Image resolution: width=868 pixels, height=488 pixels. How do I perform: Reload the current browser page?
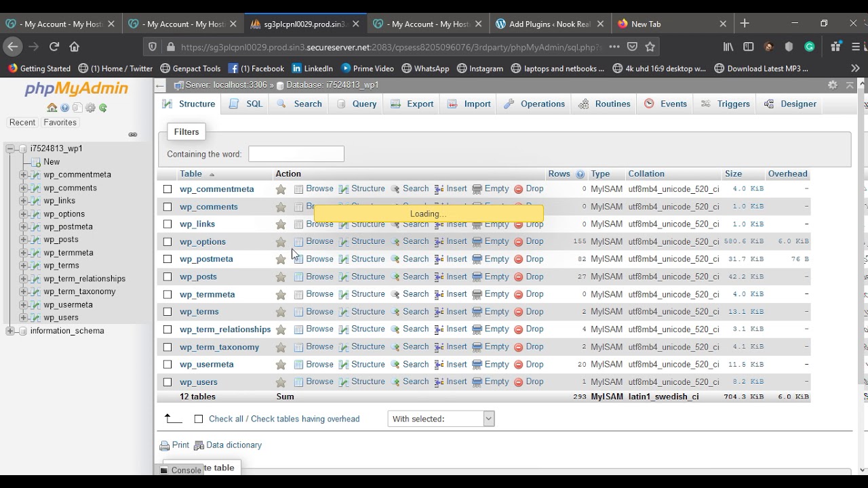[54, 47]
